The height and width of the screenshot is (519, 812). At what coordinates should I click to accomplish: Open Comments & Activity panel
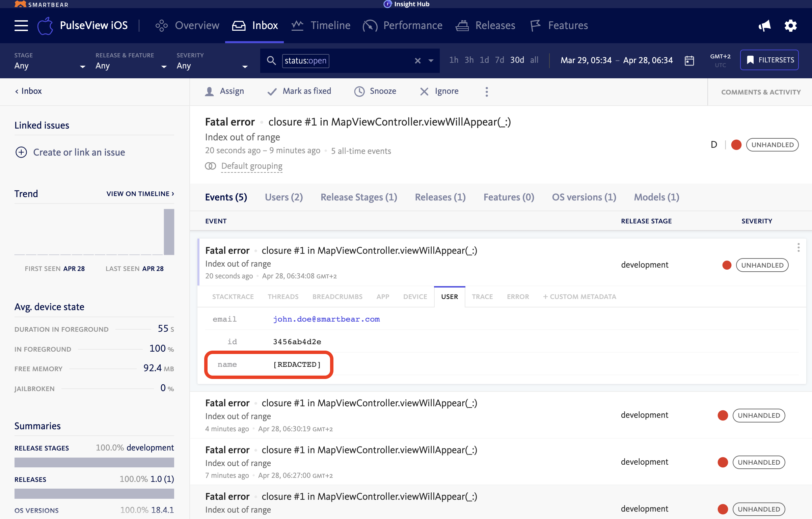(x=761, y=92)
